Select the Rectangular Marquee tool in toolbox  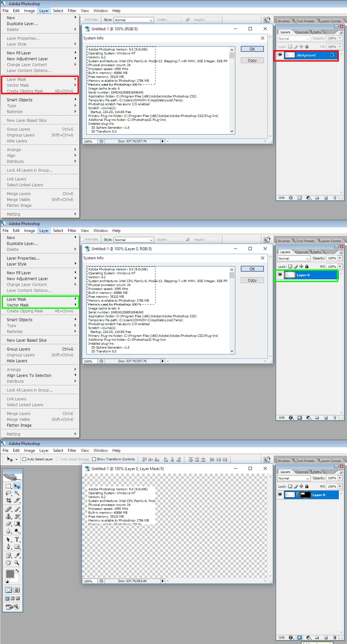[x=9, y=486]
